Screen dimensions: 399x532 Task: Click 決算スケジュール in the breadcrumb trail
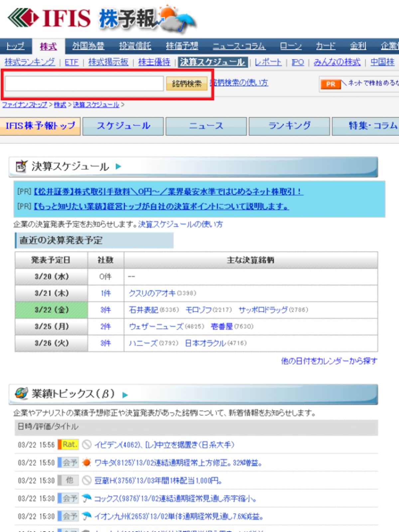(x=96, y=105)
